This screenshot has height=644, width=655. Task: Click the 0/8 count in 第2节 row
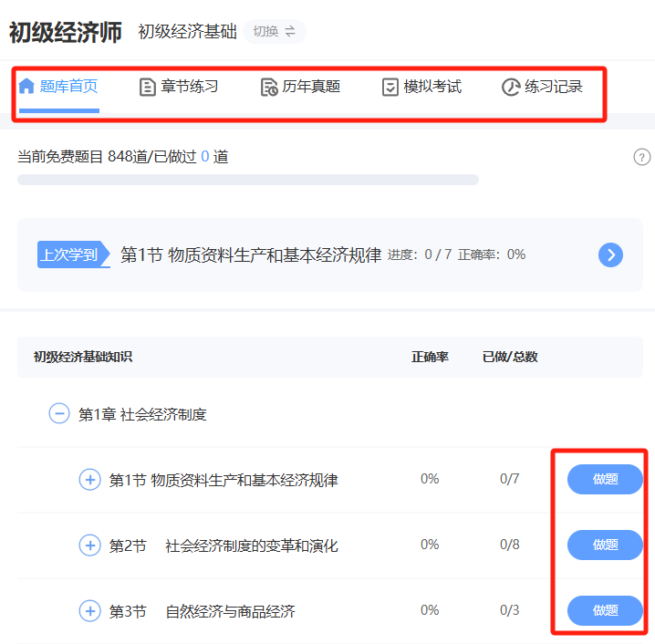pos(510,545)
